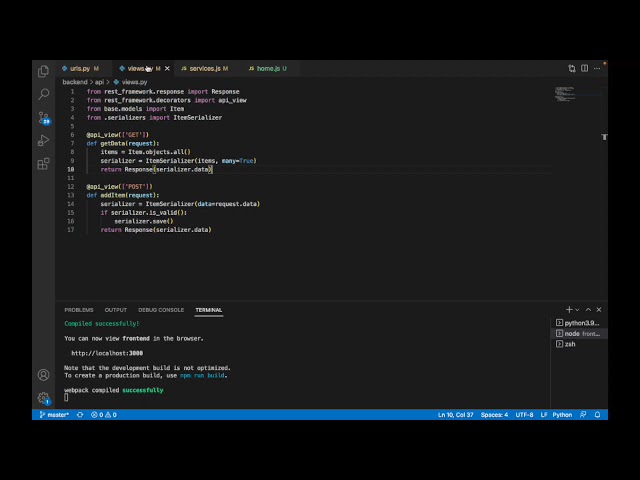The height and width of the screenshot is (480, 640).
Task: Open the Output panel tab
Action: pyautogui.click(x=116, y=310)
